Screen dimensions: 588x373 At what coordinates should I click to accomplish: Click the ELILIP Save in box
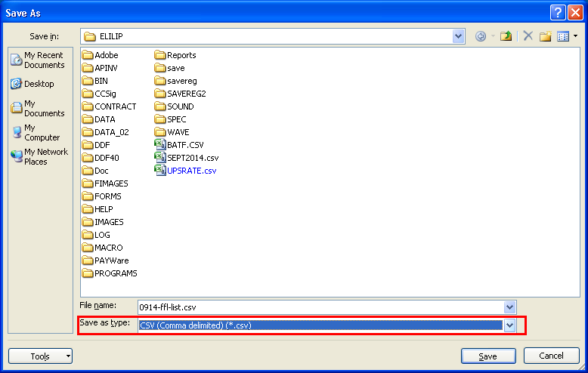(273, 36)
